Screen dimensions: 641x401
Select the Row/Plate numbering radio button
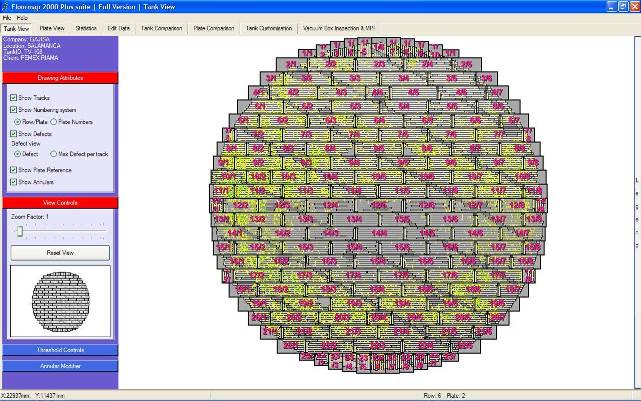(17, 121)
